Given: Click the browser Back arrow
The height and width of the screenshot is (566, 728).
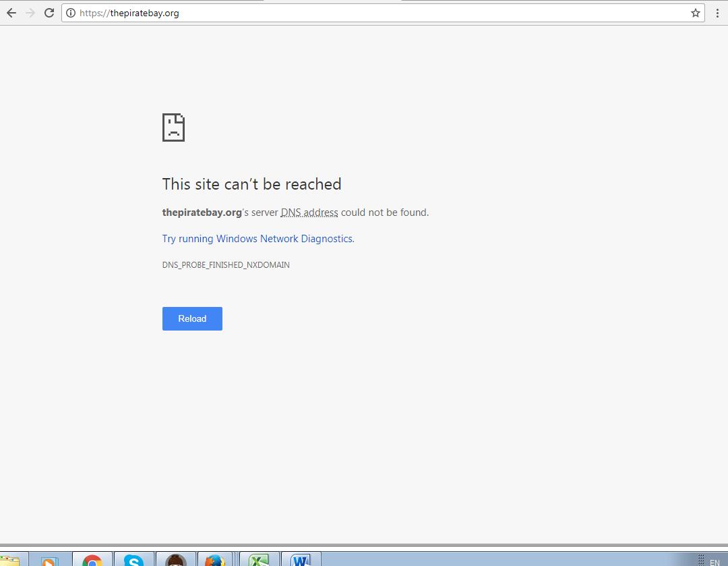Looking at the screenshot, I should pos(11,13).
